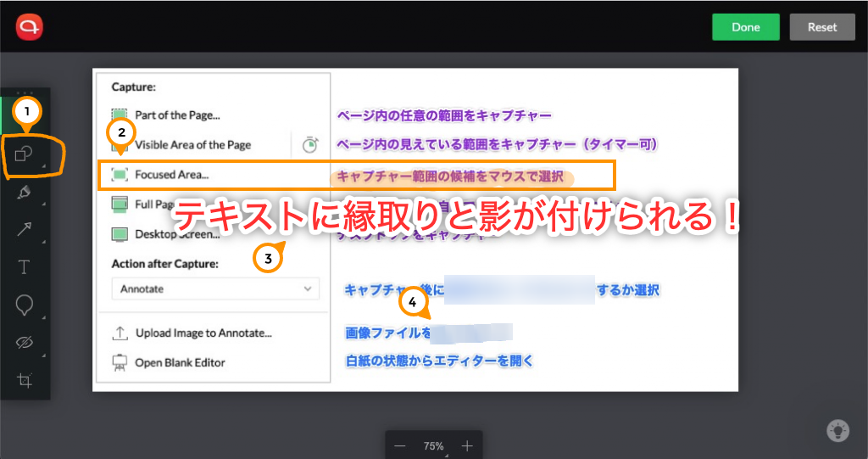Select the Text tool
868x459 pixels.
[x=24, y=268]
